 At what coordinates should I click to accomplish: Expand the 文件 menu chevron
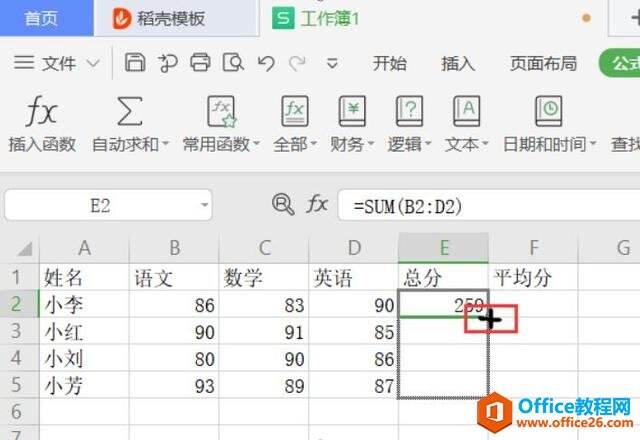pyautogui.click(x=93, y=63)
